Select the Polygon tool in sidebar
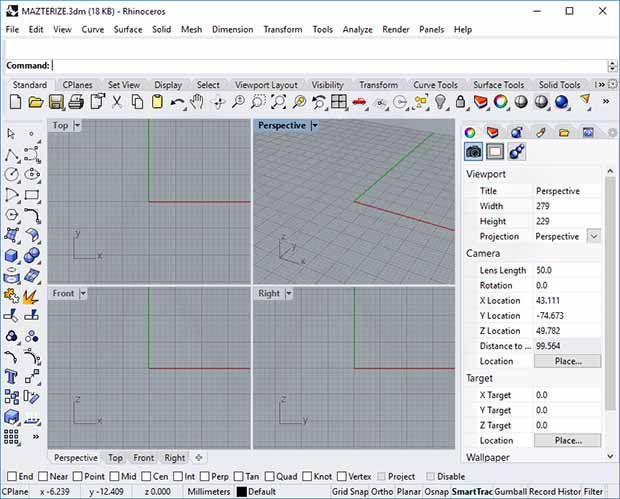 click(x=11, y=215)
